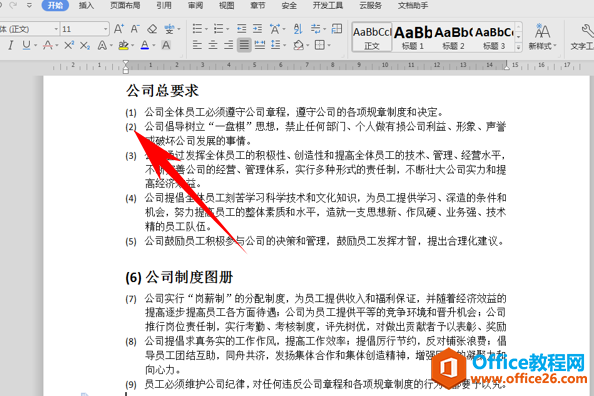Pick yellow text highlight color
The image size is (594, 396).
[x=123, y=45]
